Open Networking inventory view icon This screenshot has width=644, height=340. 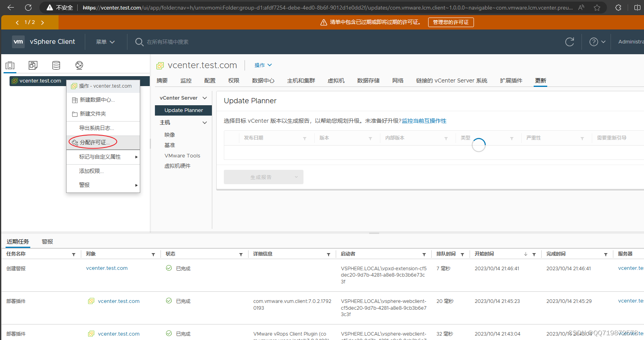(79, 65)
